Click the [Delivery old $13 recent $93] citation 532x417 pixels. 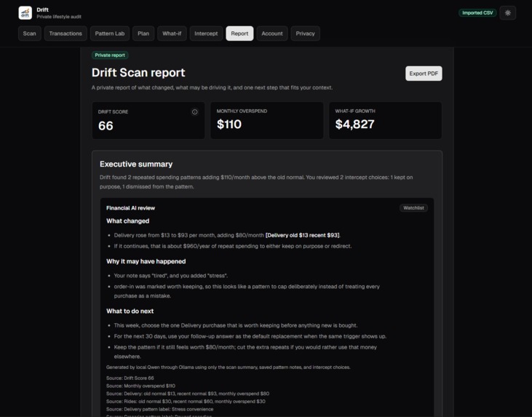[x=303, y=235]
